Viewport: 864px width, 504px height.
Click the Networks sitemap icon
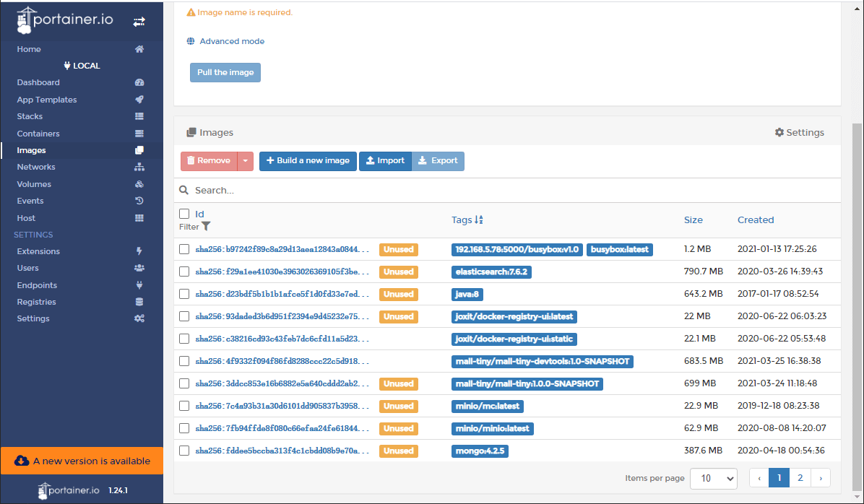(x=139, y=167)
